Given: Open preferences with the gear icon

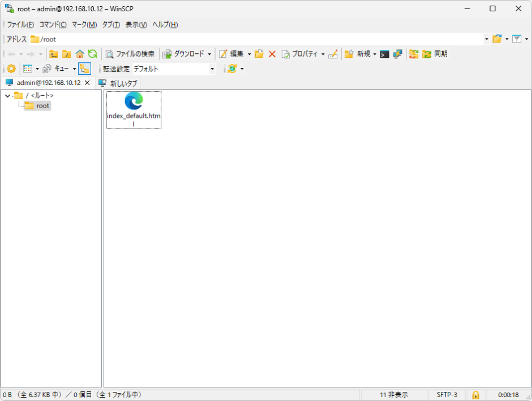Looking at the screenshot, I should tap(10, 69).
